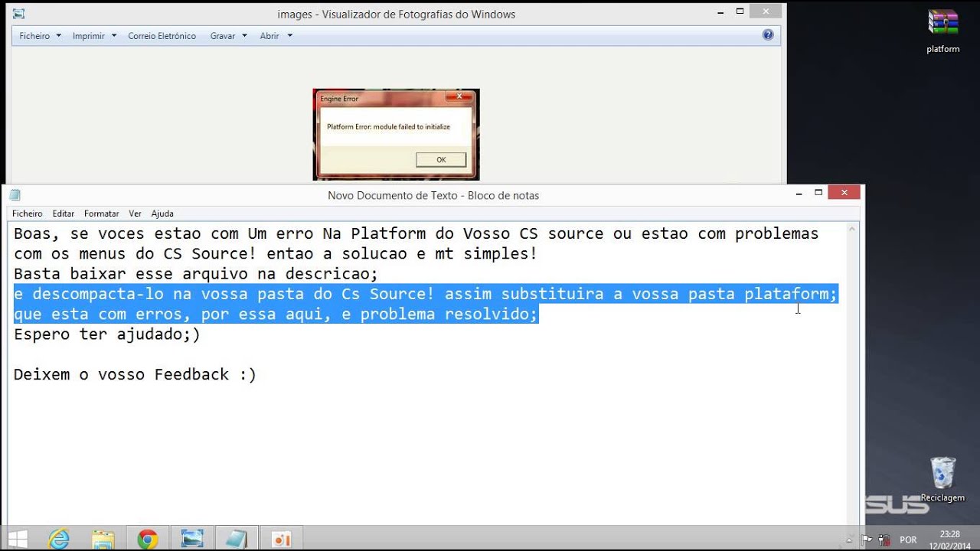This screenshot has width=980, height=551.
Task: Click the help icon in Photo Viewer
Action: pos(768,35)
